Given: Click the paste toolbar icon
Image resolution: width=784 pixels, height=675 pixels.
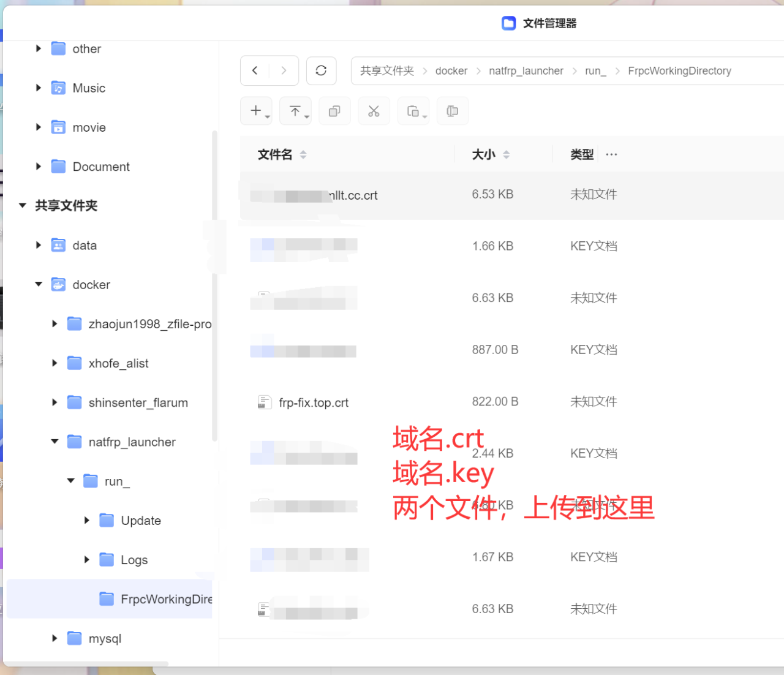Looking at the screenshot, I should click(413, 111).
